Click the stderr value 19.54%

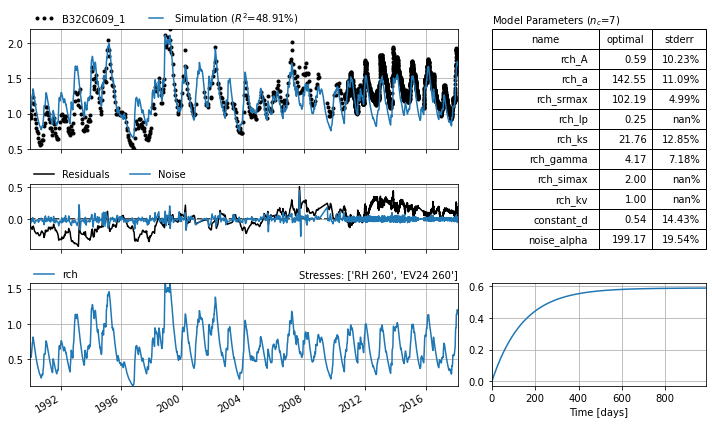tap(679, 239)
